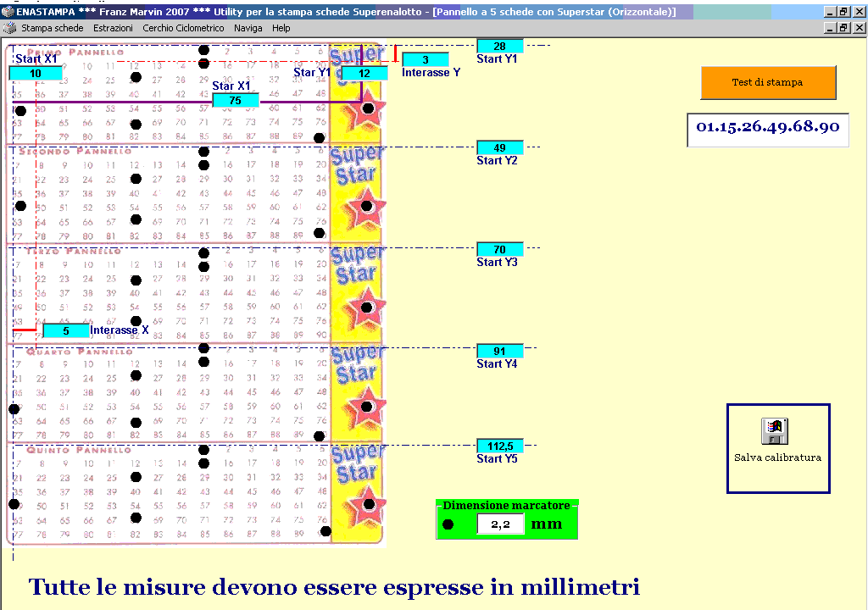
Task: Select the marker size field showing 2,2
Action: [500, 524]
